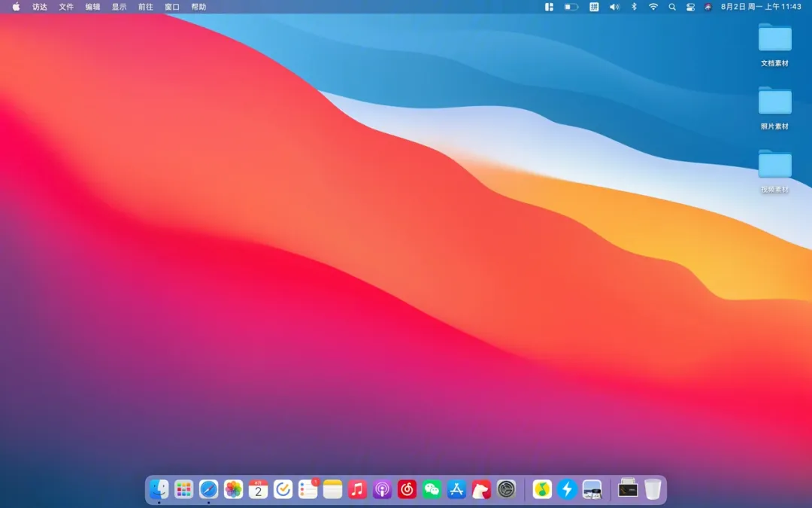Select the 视频素材 desktop folder
Screen dimensions: 812x508
pos(774,164)
